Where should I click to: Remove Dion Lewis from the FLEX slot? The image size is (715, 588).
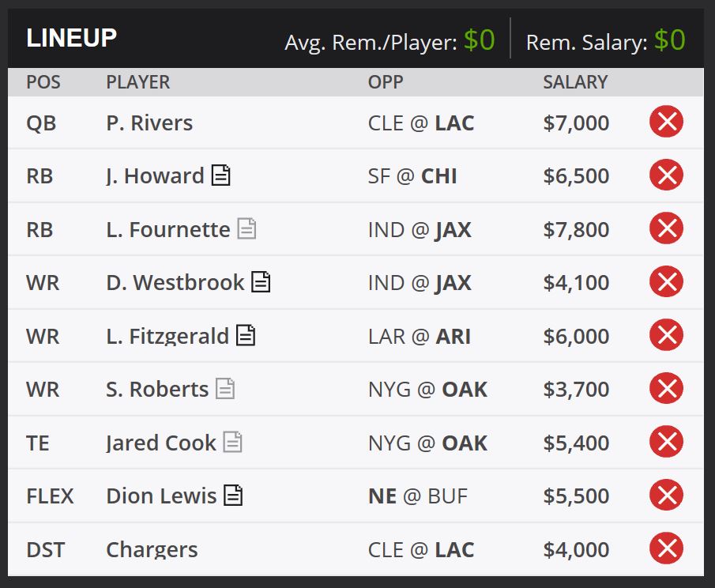666,496
